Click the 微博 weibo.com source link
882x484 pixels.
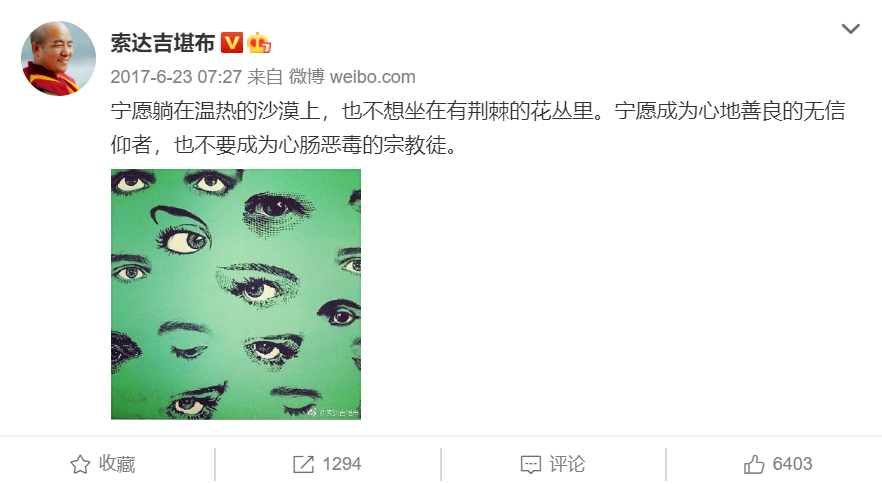[x=352, y=77]
